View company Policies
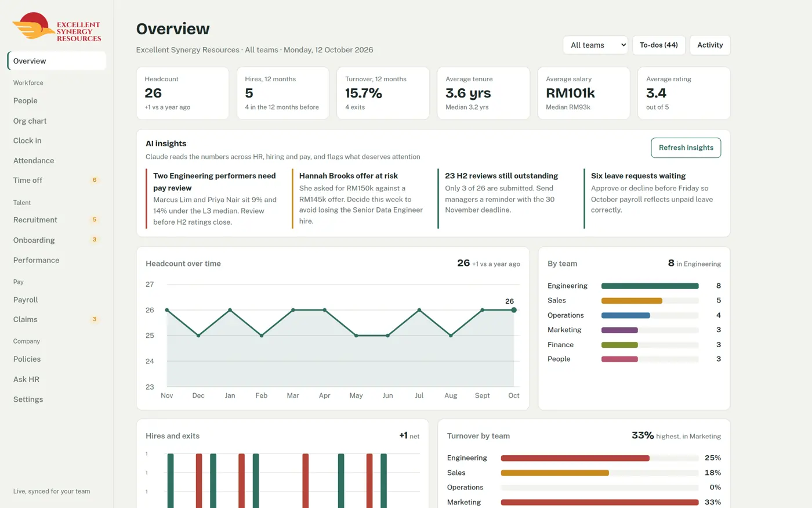812x508 pixels. [x=57, y=359]
